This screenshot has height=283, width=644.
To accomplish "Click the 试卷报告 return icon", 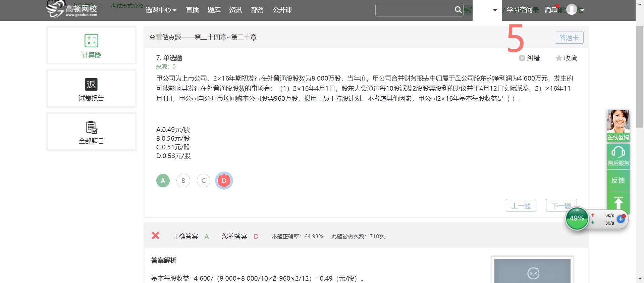I will [91, 84].
